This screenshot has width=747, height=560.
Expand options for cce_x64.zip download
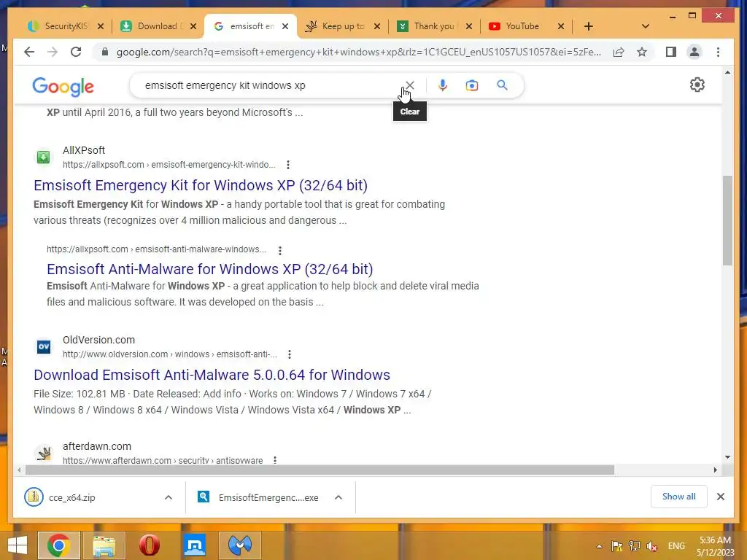[169, 497]
